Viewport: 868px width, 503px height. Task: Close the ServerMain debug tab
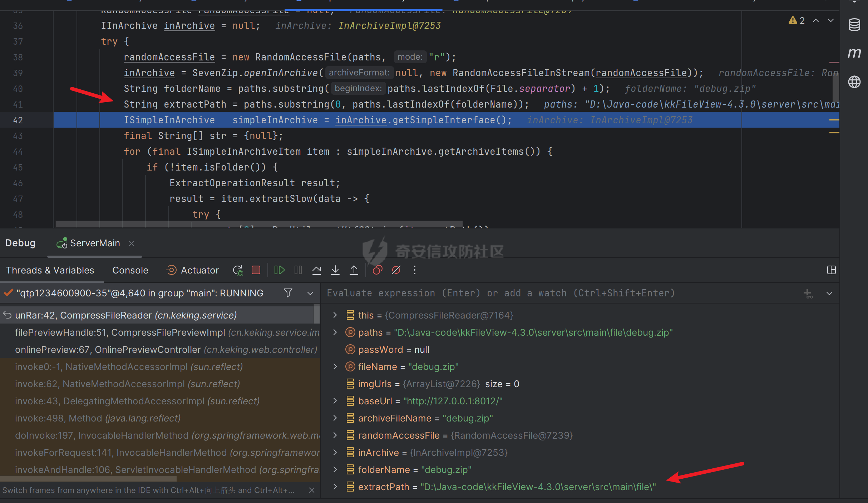pos(132,243)
